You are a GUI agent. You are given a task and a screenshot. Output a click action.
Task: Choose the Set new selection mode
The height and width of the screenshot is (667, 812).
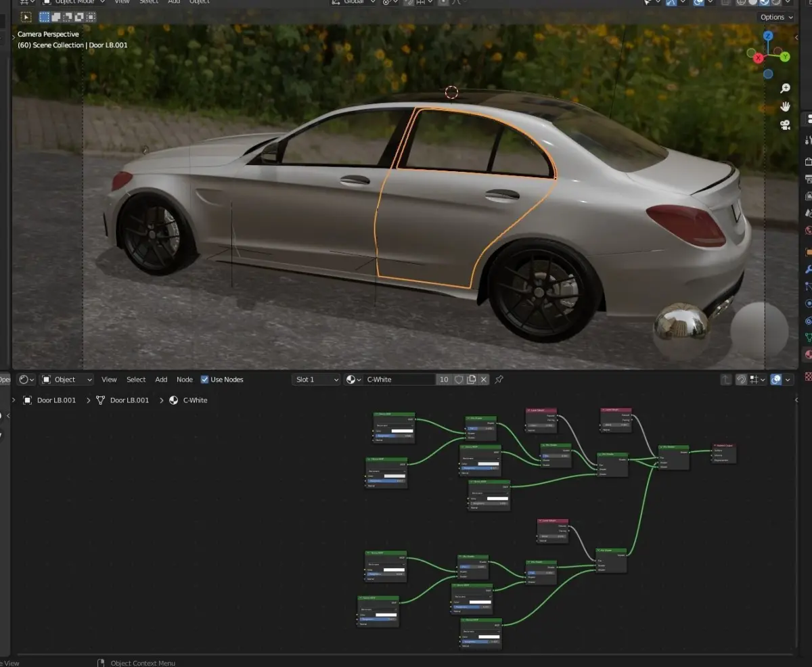click(x=45, y=17)
